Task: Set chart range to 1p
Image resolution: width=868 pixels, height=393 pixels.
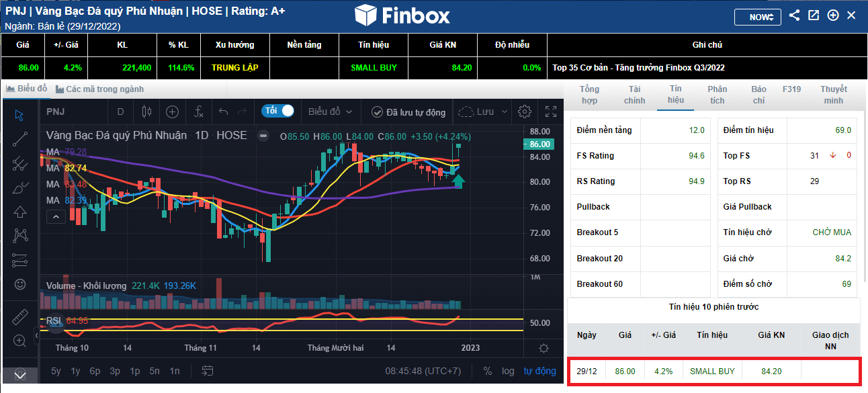Action: point(135,371)
